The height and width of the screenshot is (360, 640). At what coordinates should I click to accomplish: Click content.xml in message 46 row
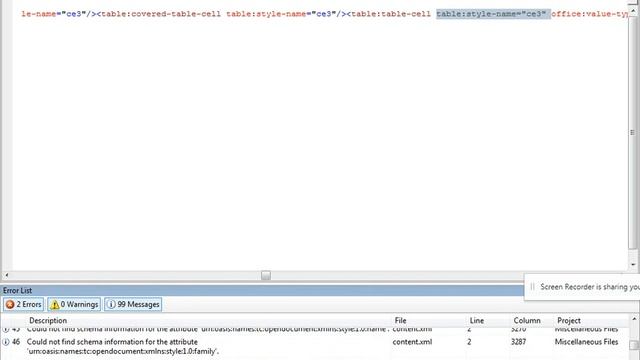point(412,342)
